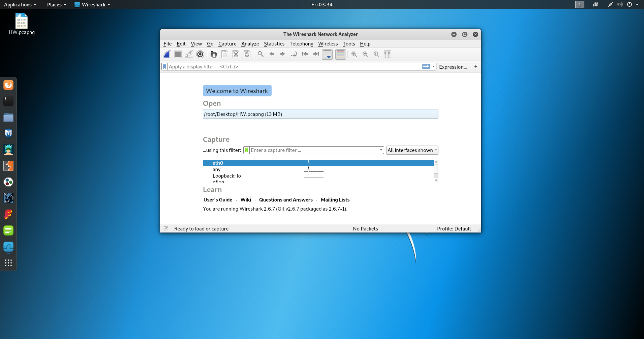Open terminal from the dock

[8, 101]
